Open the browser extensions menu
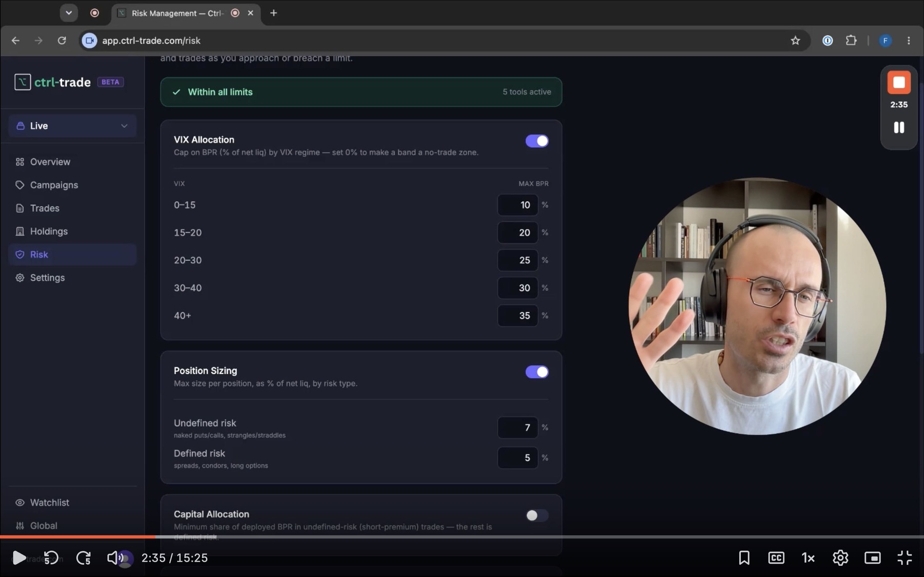The image size is (924, 577). 851,41
